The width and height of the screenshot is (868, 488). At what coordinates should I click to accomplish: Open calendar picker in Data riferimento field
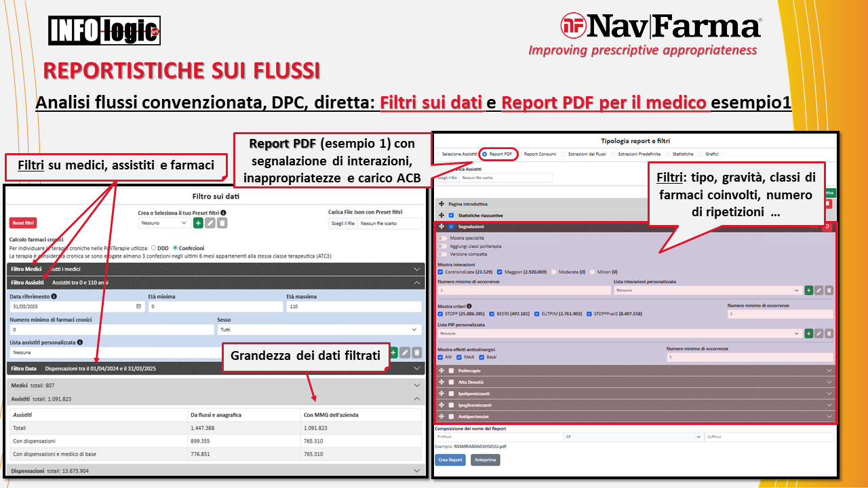point(138,307)
